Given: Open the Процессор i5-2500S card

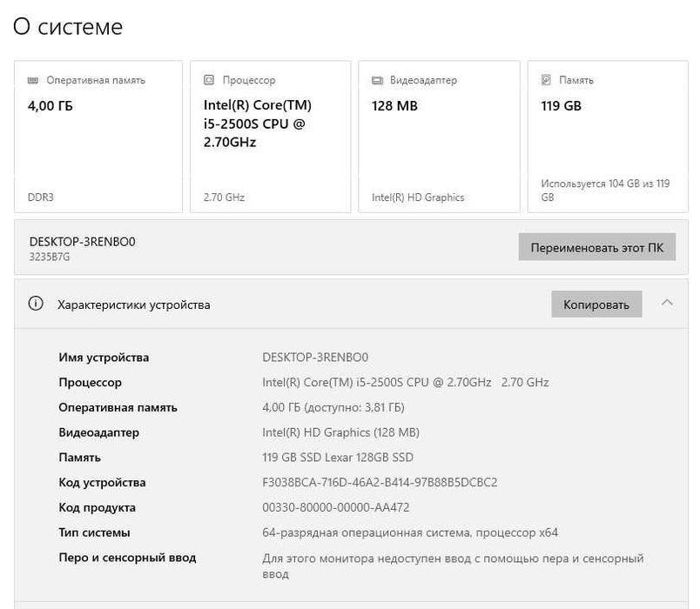Looking at the screenshot, I should (270, 137).
